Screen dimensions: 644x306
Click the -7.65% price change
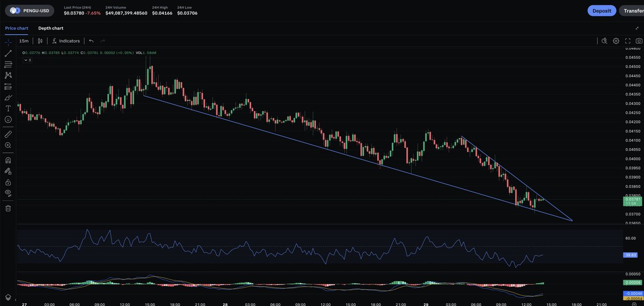click(93, 13)
